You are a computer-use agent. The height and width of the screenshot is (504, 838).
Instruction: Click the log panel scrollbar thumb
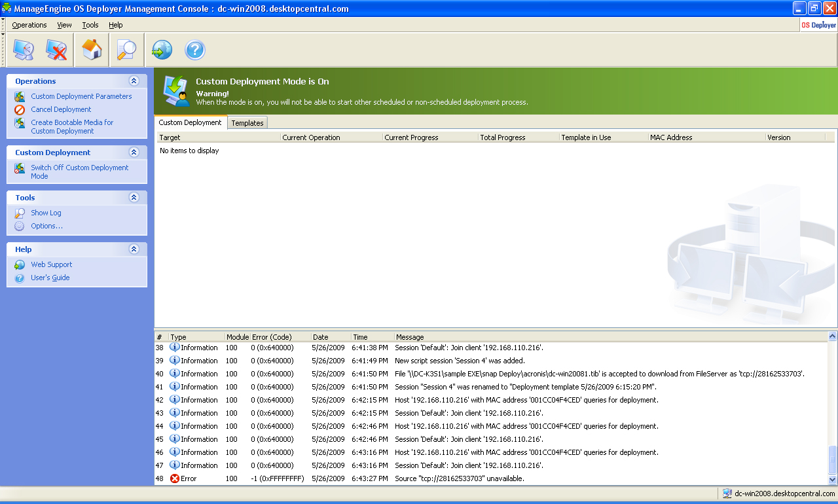832,459
